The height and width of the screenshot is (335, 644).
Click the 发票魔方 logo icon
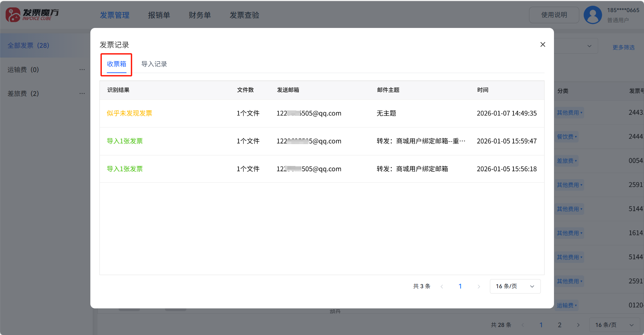click(13, 15)
